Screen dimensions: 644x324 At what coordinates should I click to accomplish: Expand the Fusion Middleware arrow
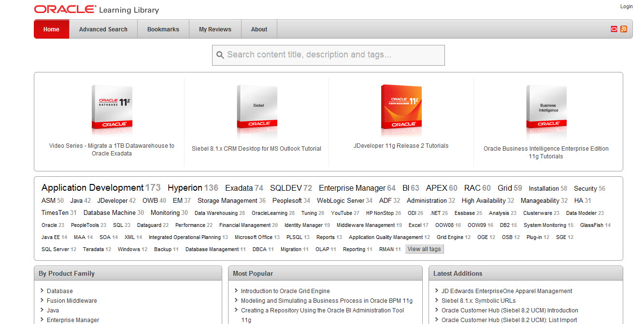43,300
